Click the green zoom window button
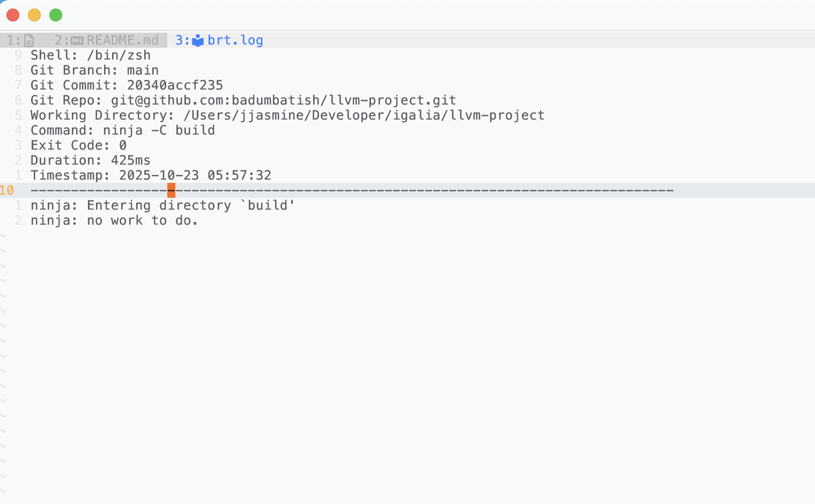The height and width of the screenshot is (504, 815). (56, 15)
